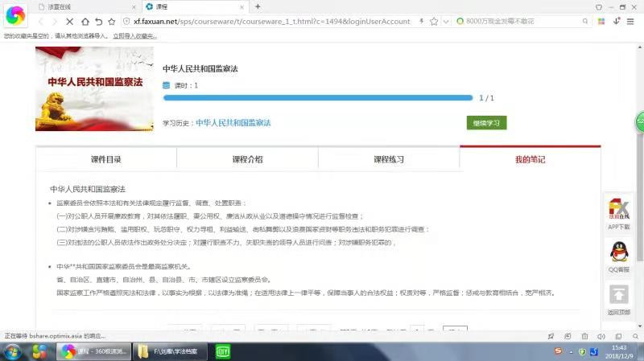Click the bookmark star icon in address bar

432,21
